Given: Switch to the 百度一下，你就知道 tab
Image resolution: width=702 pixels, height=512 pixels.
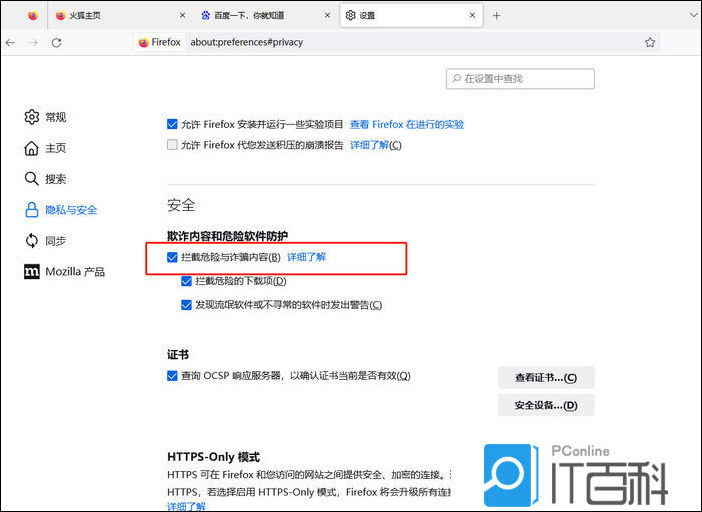Looking at the screenshot, I should tap(266, 16).
